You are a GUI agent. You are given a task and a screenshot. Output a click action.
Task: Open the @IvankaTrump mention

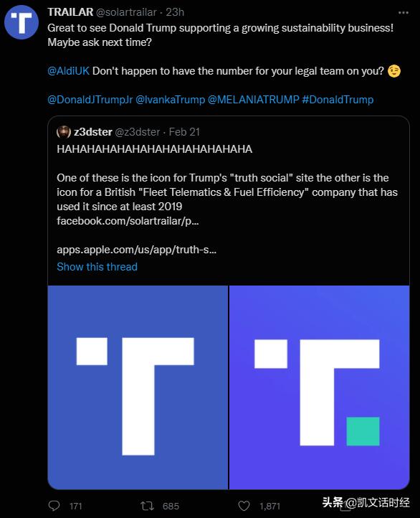coord(171,100)
